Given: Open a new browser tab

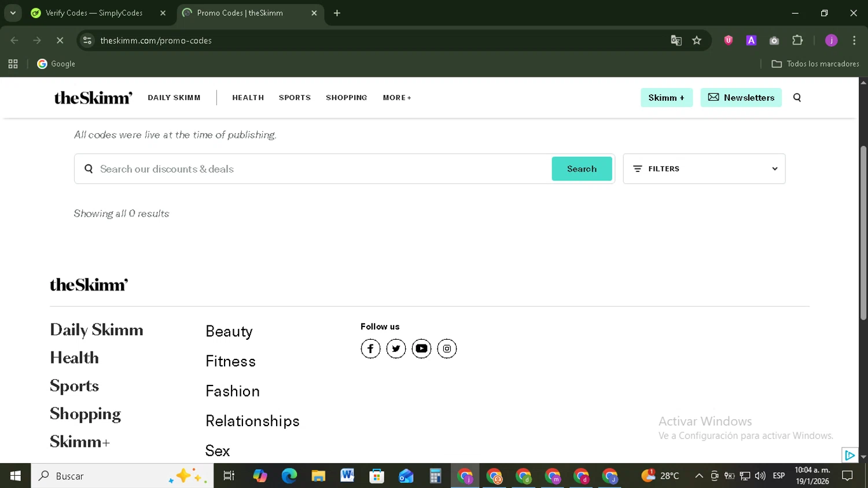Looking at the screenshot, I should pos(337,13).
